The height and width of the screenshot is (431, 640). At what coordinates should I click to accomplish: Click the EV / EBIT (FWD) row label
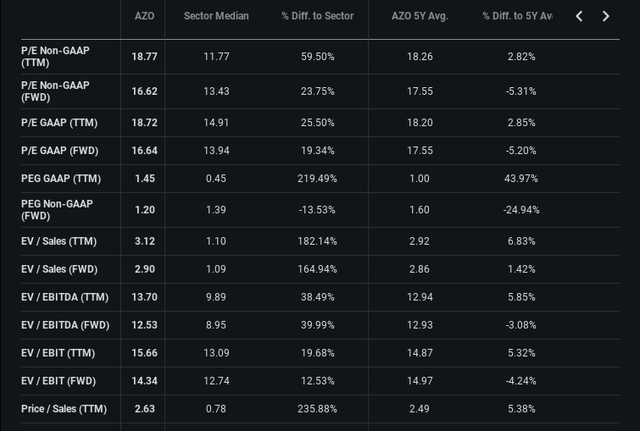[x=59, y=381]
